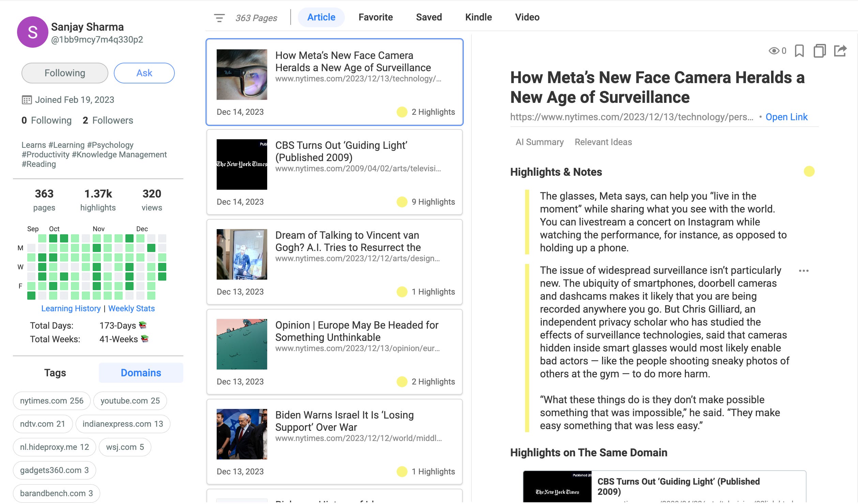Open the Relevant Ideas tab
Viewport: 858px width, 504px height.
[603, 142]
